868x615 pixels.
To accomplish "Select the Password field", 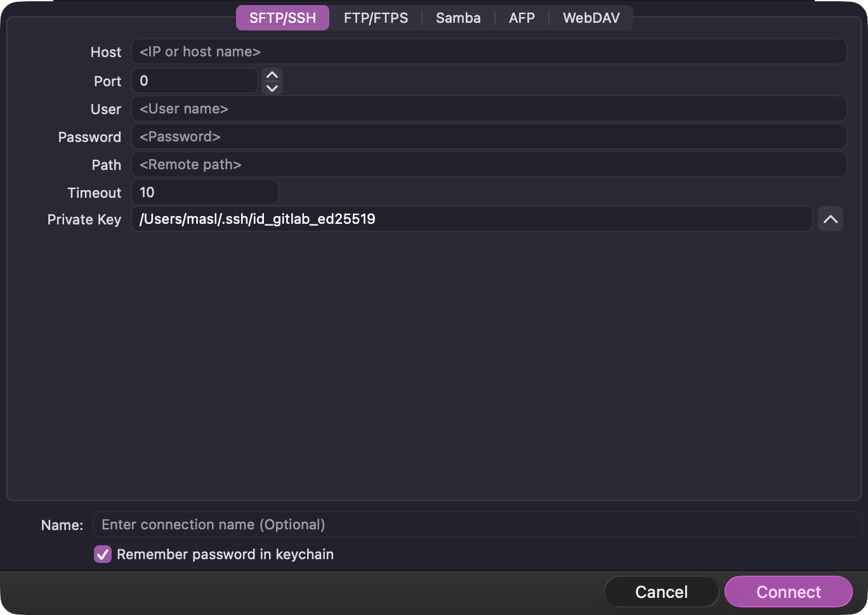I will (489, 136).
